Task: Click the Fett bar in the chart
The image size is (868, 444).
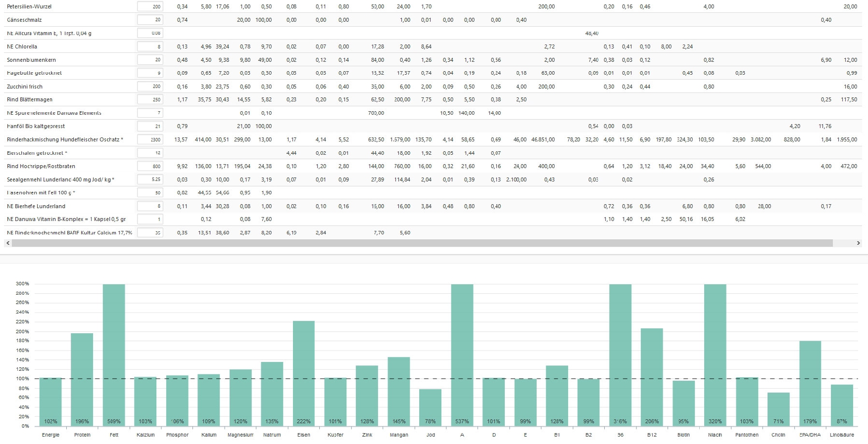Action: point(114,355)
